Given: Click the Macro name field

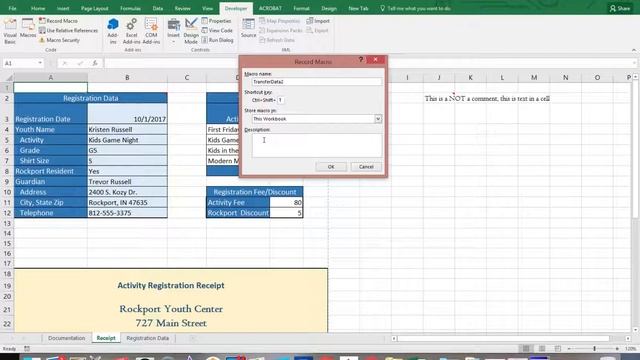Looking at the screenshot, I should [317, 82].
